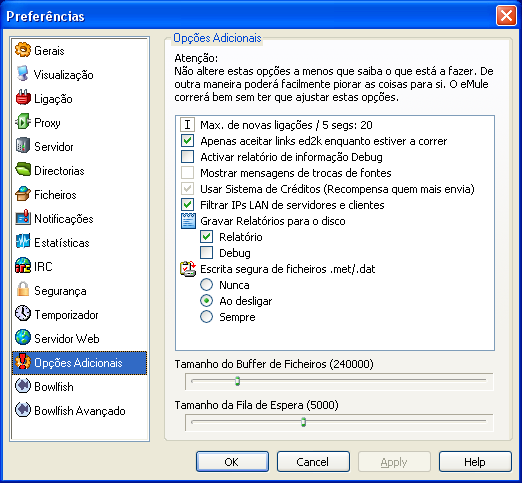This screenshot has width=522, height=483.
Task: Open Gerais preferences via its gear icon
Action: [23, 50]
